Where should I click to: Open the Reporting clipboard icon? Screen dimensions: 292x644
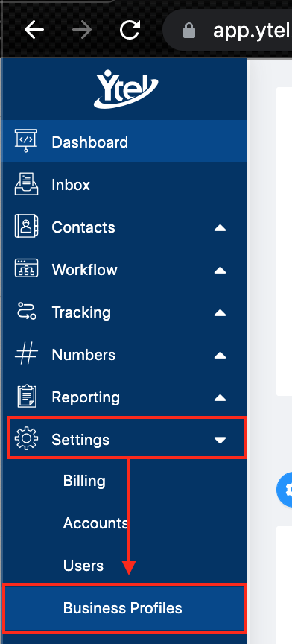pos(26,397)
